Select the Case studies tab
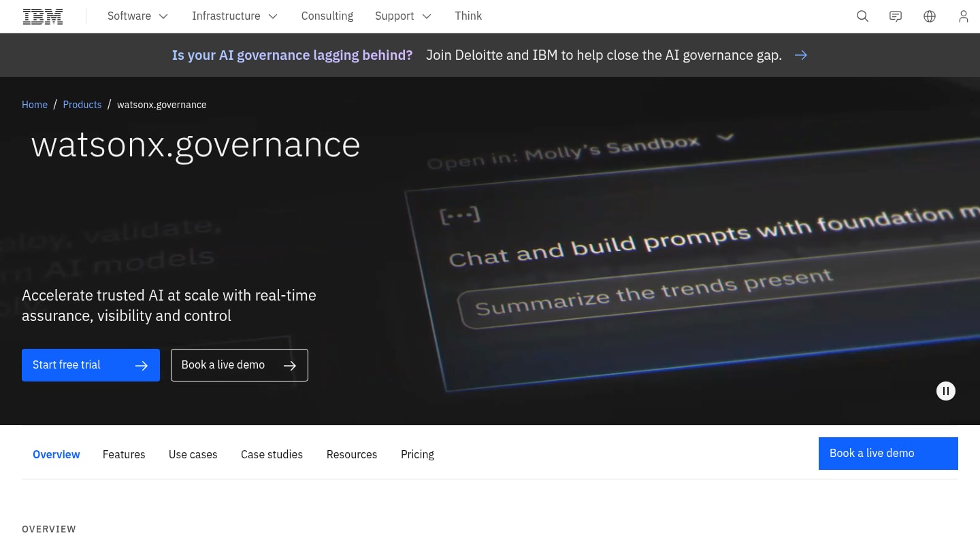Screen dimensions: 980x544 pos(272,454)
